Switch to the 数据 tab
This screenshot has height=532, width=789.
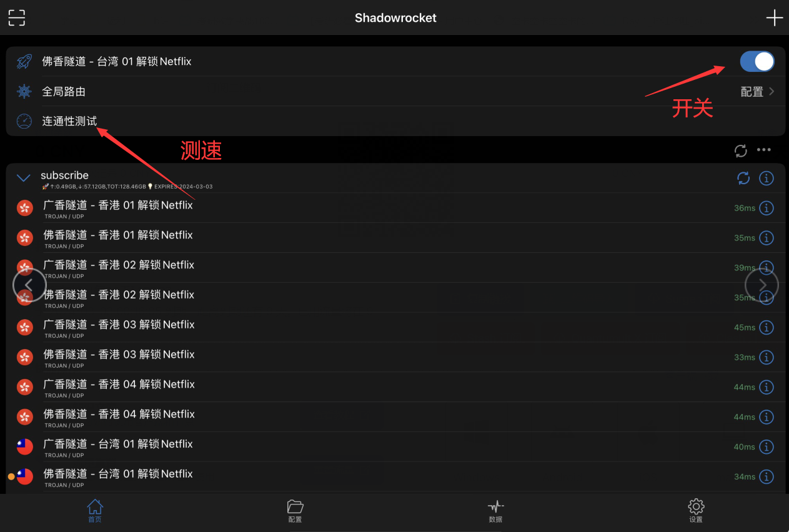(x=495, y=511)
